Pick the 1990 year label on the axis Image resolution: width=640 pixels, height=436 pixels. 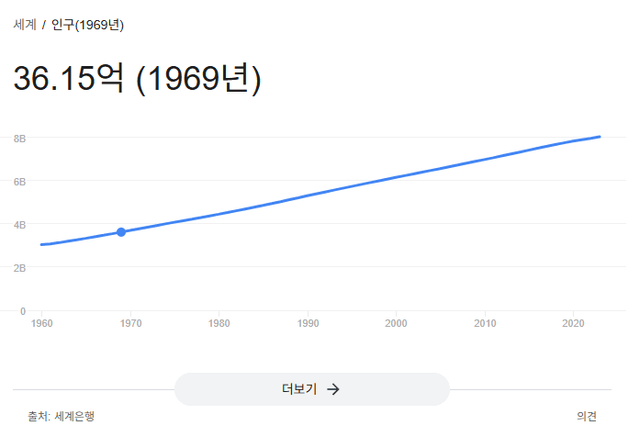click(x=308, y=323)
